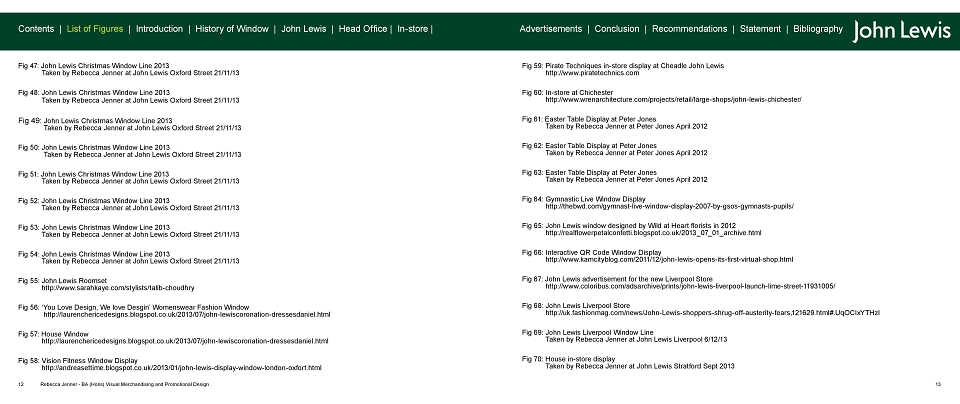960x404 pixels.
Task: Go to the Introduction section
Action: click(x=159, y=29)
